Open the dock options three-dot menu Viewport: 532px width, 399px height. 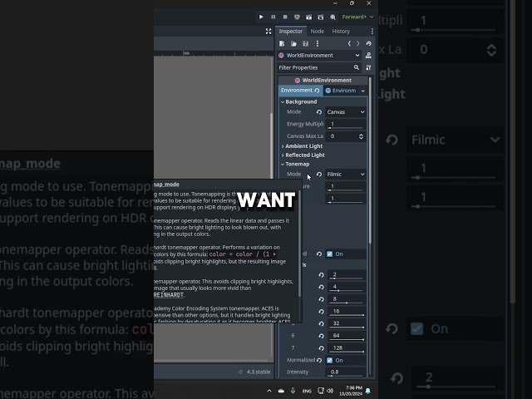point(372,32)
